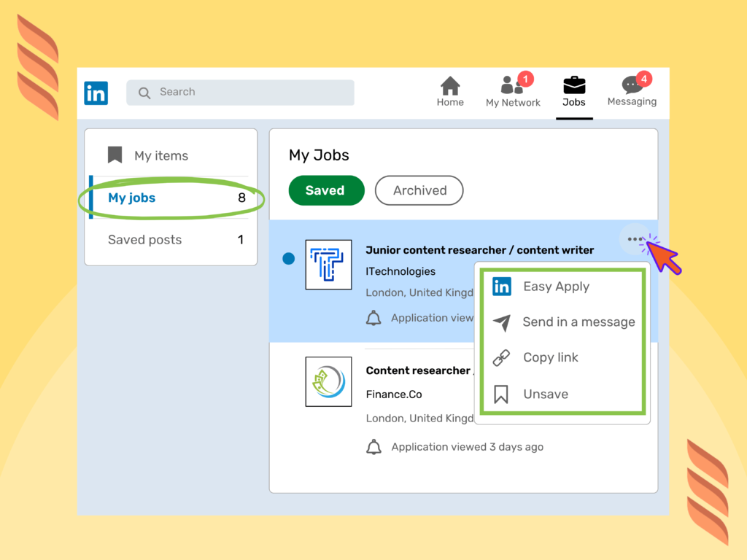Click the search magnifier icon
Image resolution: width=747 pixels, height=560 pixels.
144,92
